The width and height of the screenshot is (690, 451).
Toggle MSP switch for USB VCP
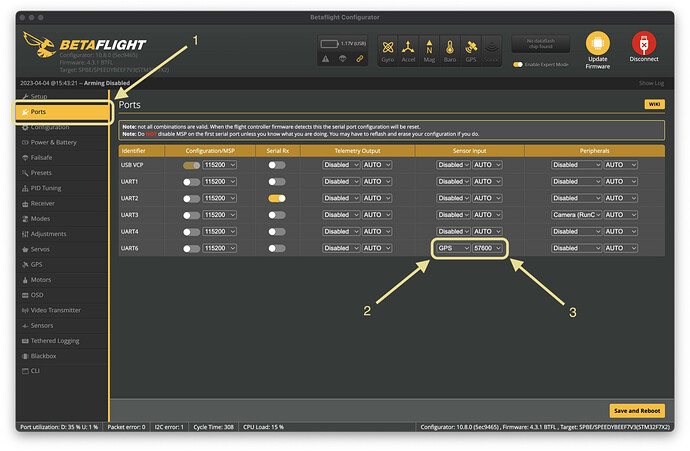(x=191, y=165)
